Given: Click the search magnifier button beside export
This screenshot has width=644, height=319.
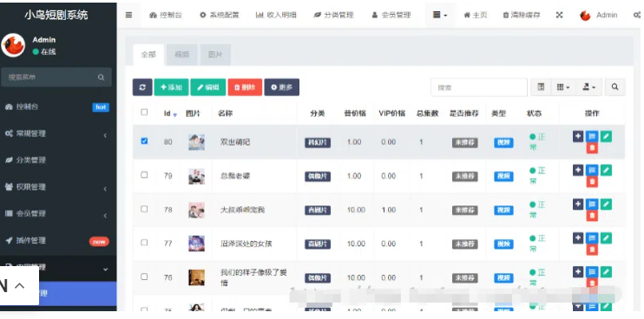Looking at the screenshot, I should (614, 88).
